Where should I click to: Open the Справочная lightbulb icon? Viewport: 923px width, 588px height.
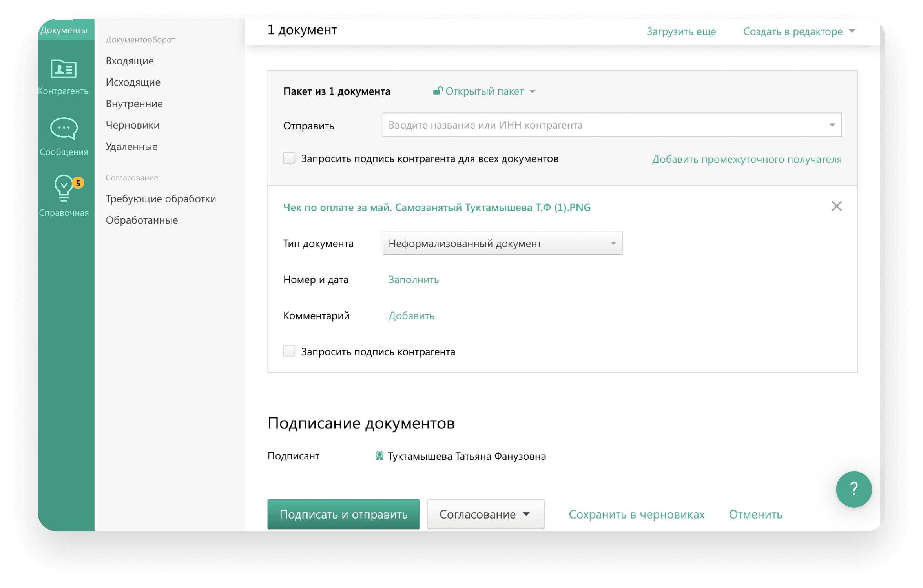point(63,188)
